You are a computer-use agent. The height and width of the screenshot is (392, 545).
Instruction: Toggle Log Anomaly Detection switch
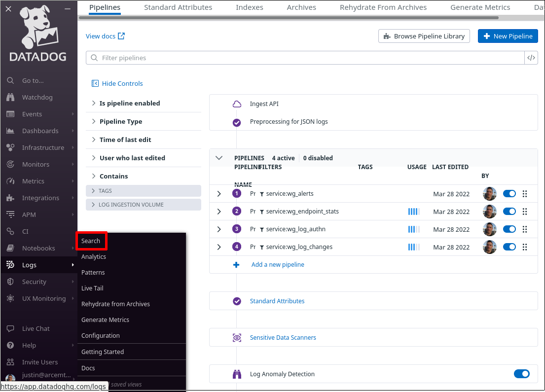pos(521,374)
